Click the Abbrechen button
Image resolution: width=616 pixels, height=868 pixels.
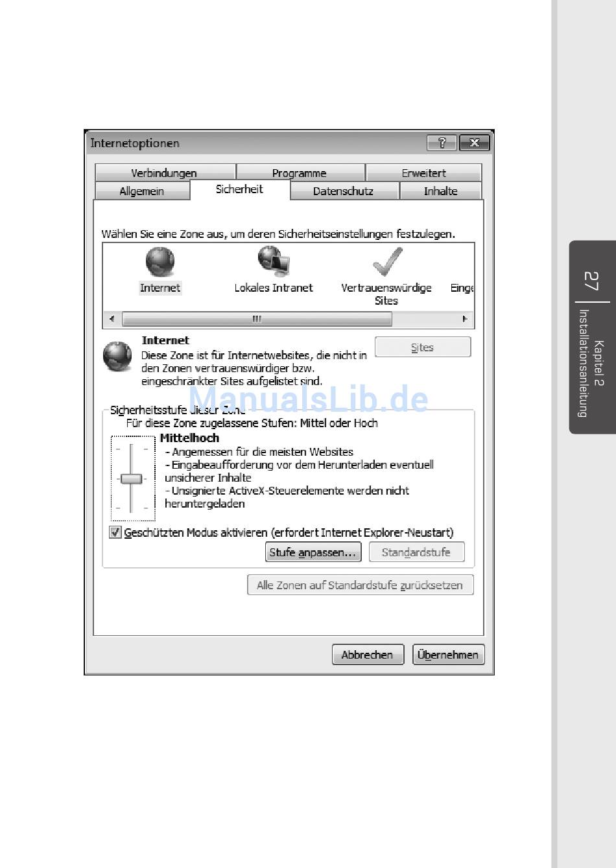(x=368, y=655)
